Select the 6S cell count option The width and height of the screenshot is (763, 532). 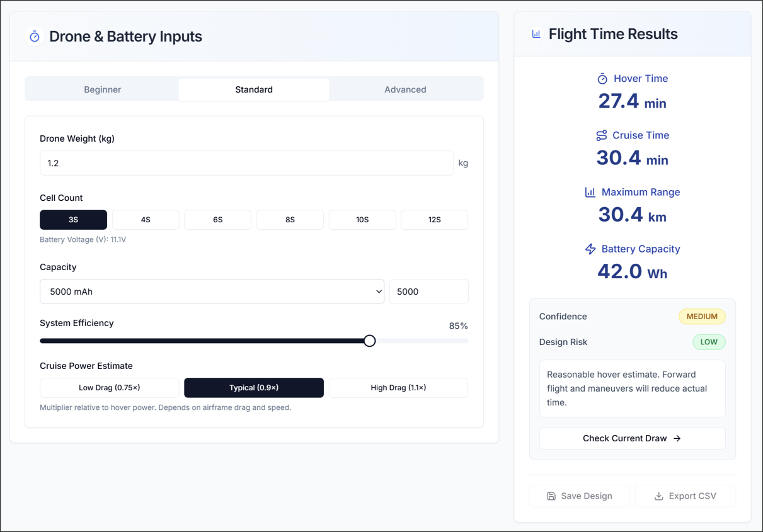coord(217,219)
